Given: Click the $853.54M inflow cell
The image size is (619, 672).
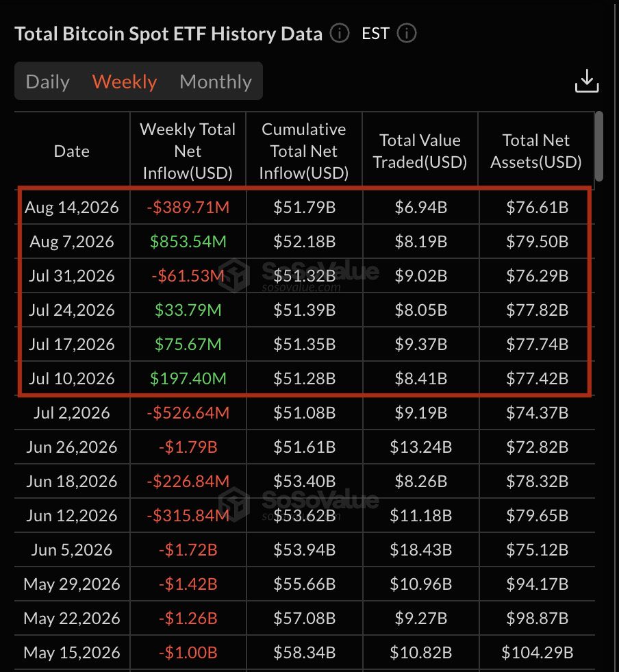Looking at the screenshot, I should [188, 242].
